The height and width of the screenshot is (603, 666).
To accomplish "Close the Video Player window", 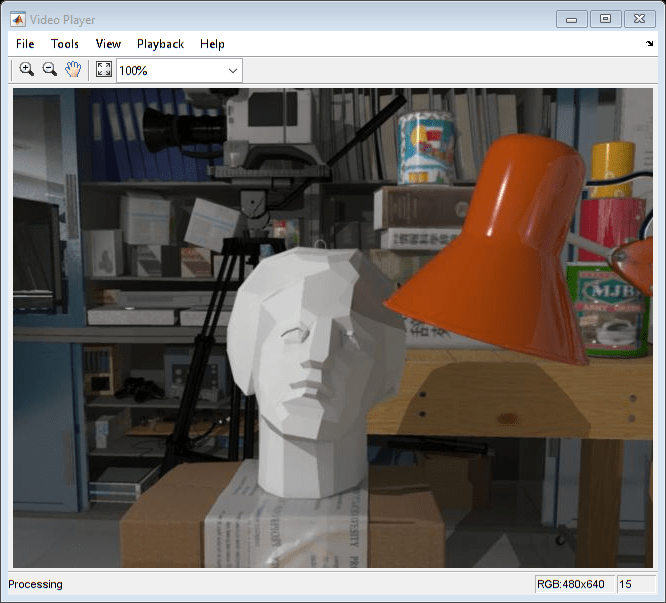I will coord(639,19).
